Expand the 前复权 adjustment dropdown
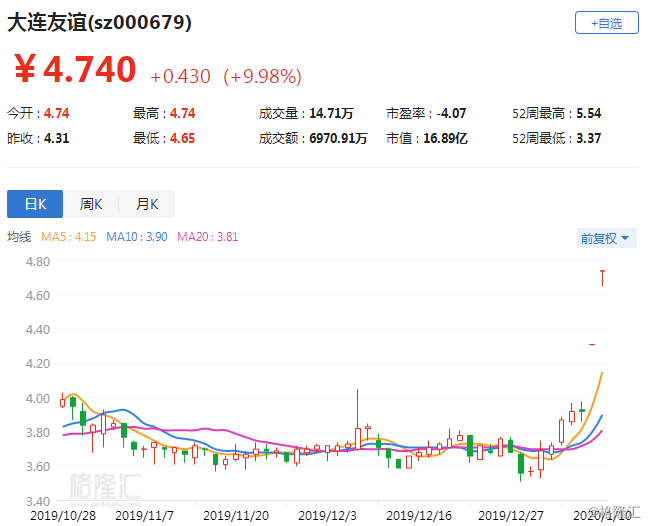Screen dimensions: 648x526 pos(607,238)
